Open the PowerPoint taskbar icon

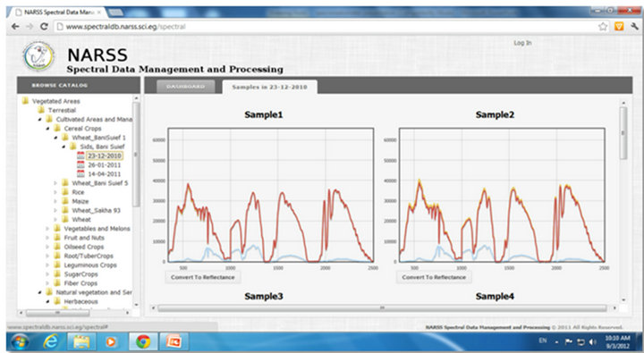coord(174,341)
